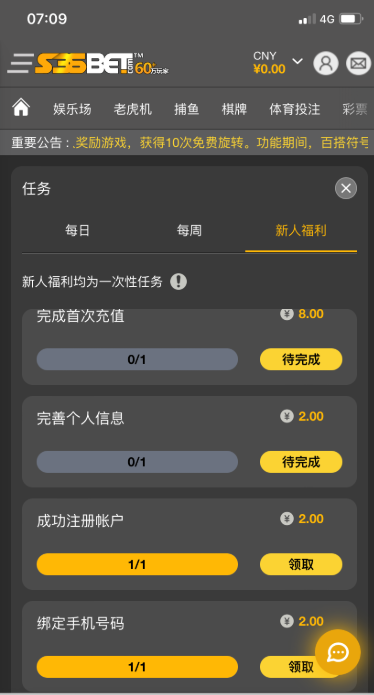
Task: Click the 成功注册帐户 progress bar
Action: (x=137, y=564)
